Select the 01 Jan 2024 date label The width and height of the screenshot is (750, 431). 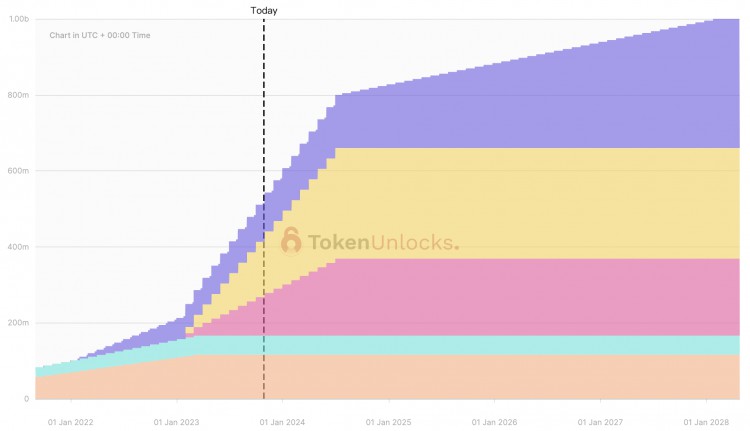(x=282, y=422)
